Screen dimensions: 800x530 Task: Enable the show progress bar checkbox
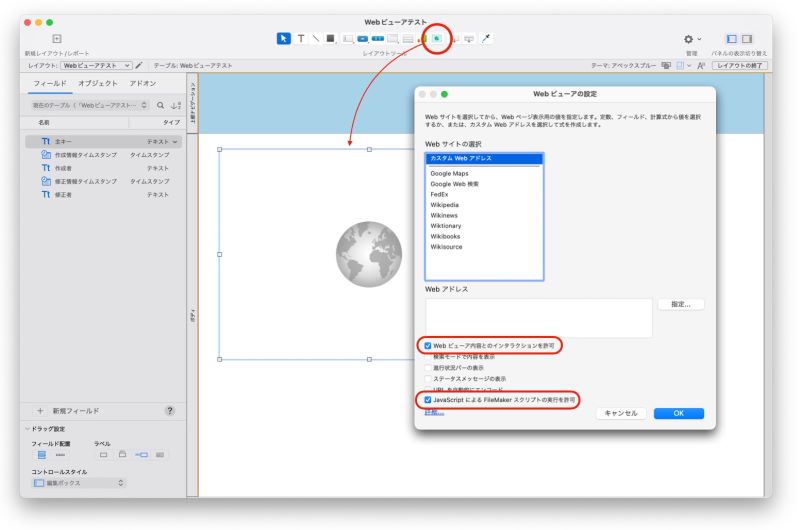coord(428,368)
